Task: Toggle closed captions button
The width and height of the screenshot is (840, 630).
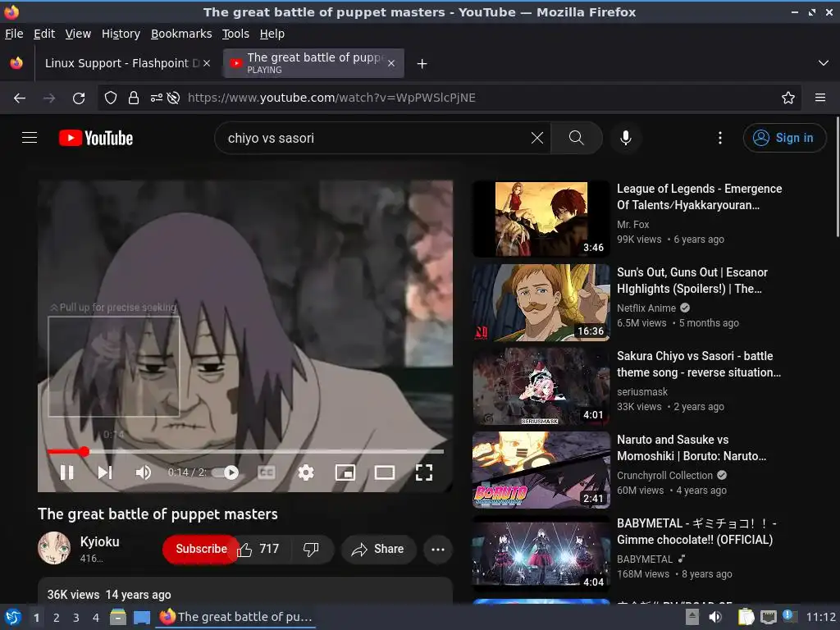Action: point(267,472)
